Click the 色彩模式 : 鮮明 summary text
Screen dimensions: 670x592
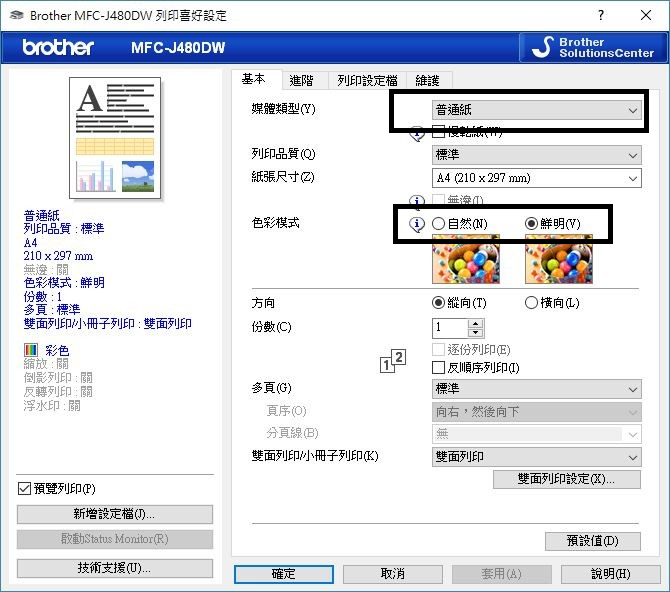64,283
